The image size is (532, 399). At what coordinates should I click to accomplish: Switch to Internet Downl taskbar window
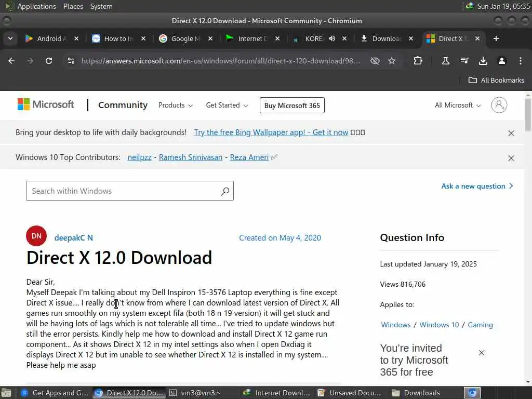(277, 393)
